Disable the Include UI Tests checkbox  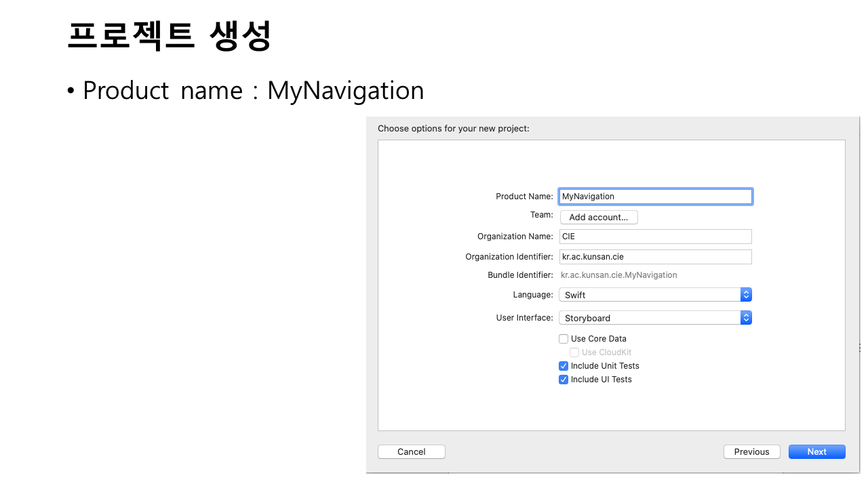564,380
